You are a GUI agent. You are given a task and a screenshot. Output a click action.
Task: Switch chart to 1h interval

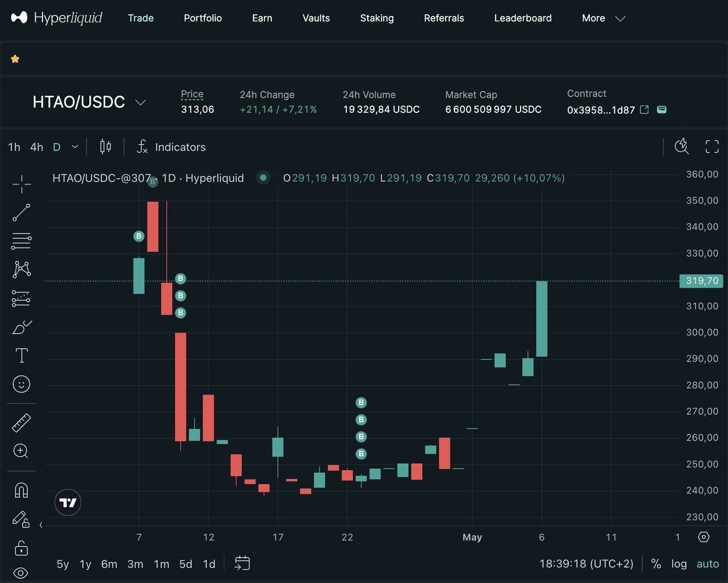14,147
